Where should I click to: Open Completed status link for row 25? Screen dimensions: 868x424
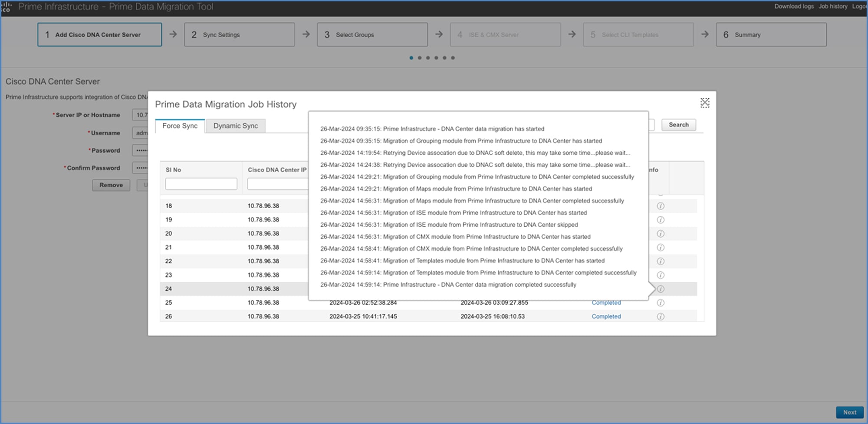tap(606, 303)
